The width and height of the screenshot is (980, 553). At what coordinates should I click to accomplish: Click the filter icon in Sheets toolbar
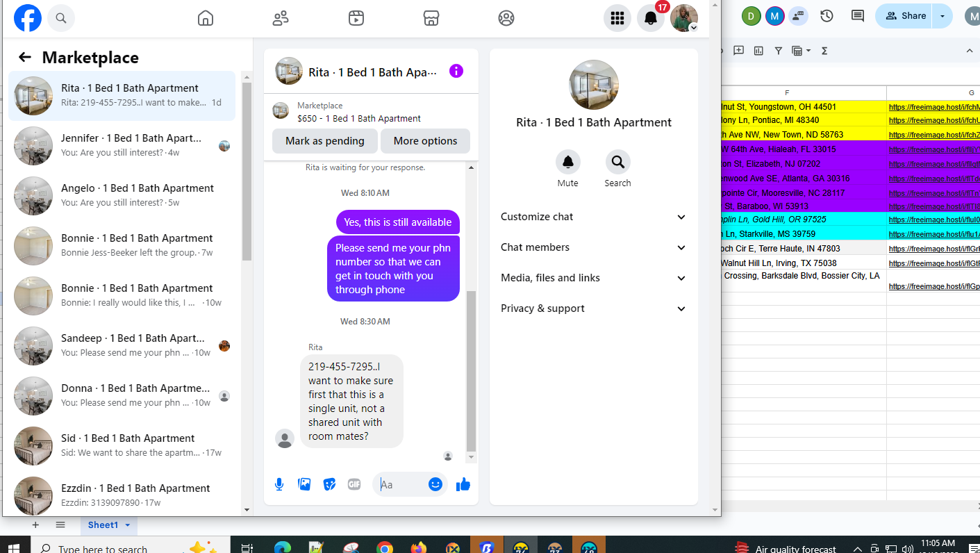point(779,51)
